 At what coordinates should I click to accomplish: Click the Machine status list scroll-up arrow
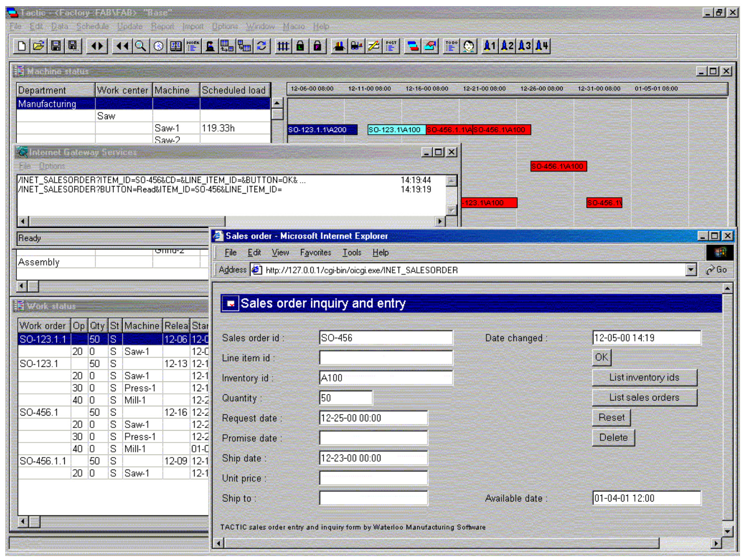[277, 103]
